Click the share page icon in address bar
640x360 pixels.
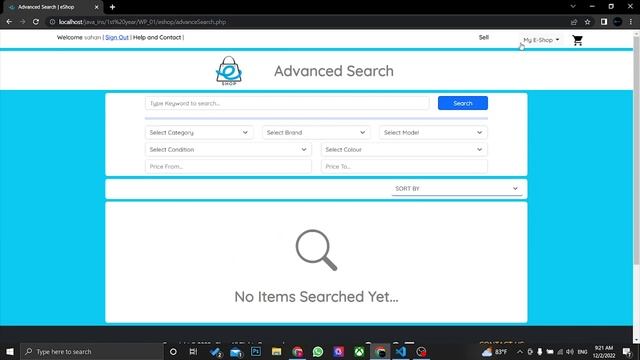tap(574, 22)
